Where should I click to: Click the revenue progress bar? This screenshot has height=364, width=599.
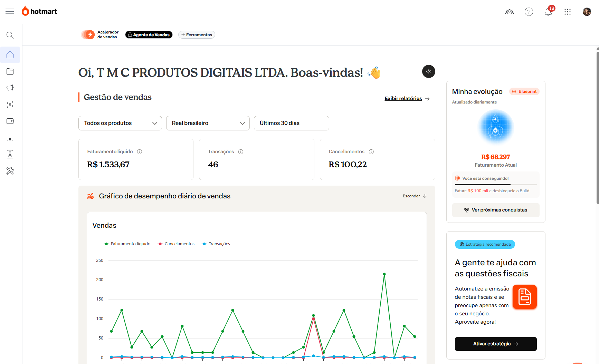pos(496,185)
